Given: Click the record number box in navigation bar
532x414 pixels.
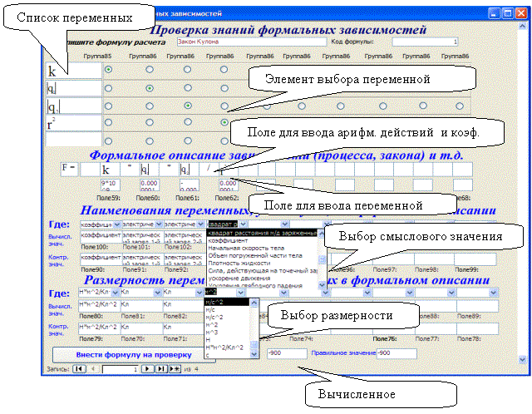Looking at the screenshot, I should (x=121, y=369).
